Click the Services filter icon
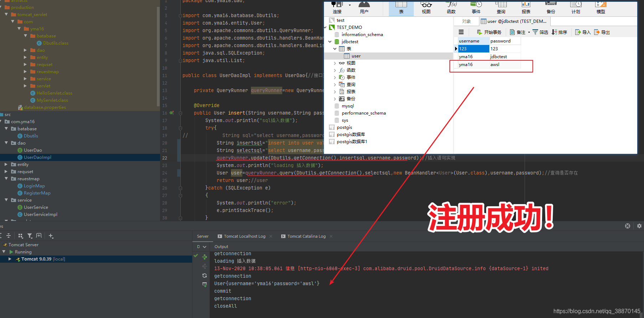Viewport: 644px width, 318px height. click(x=30, y=236)
